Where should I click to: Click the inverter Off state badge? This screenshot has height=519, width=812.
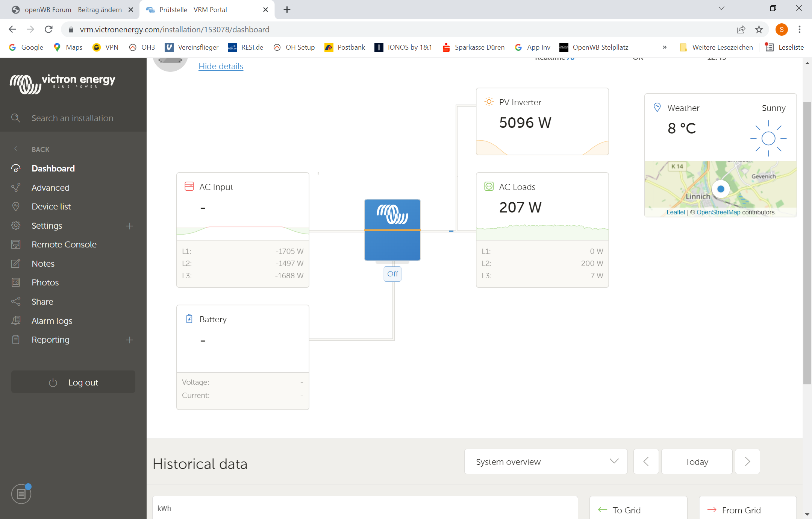(392, 274)
